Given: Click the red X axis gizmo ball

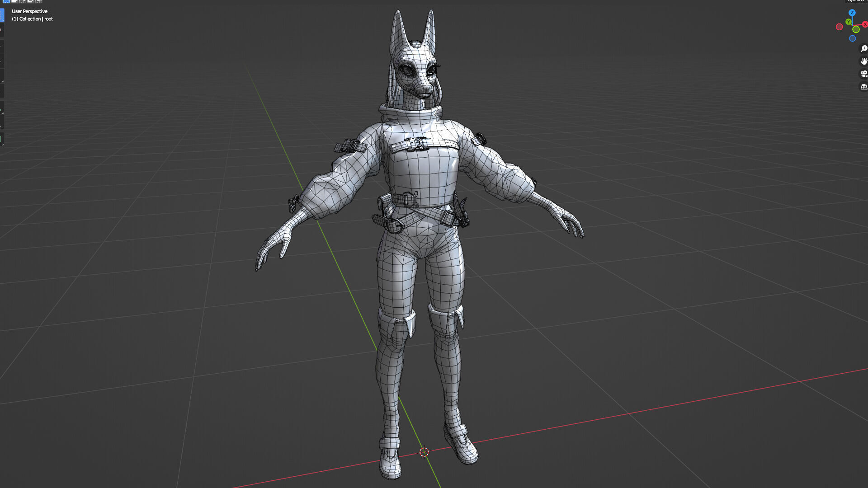Looking at the screenshot, I should click(x=865, y=24).
